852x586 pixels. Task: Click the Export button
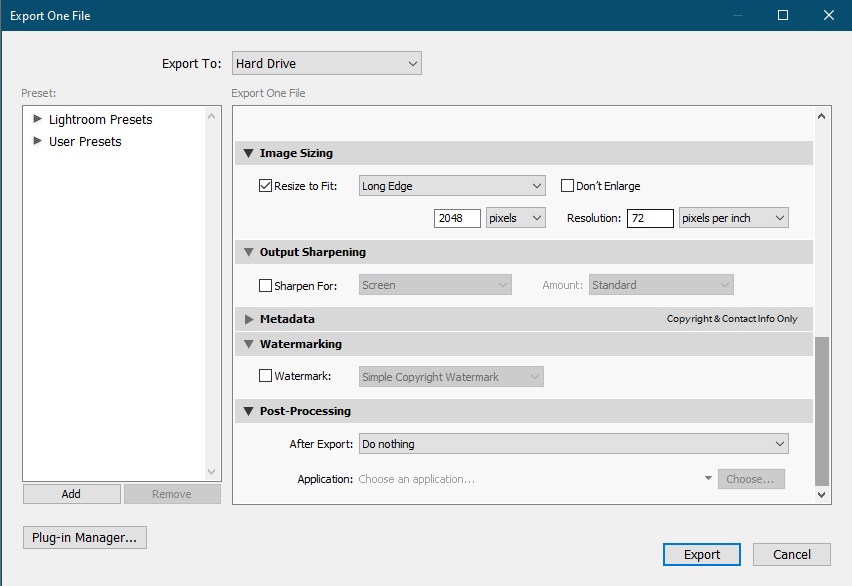tap(701, 555)
